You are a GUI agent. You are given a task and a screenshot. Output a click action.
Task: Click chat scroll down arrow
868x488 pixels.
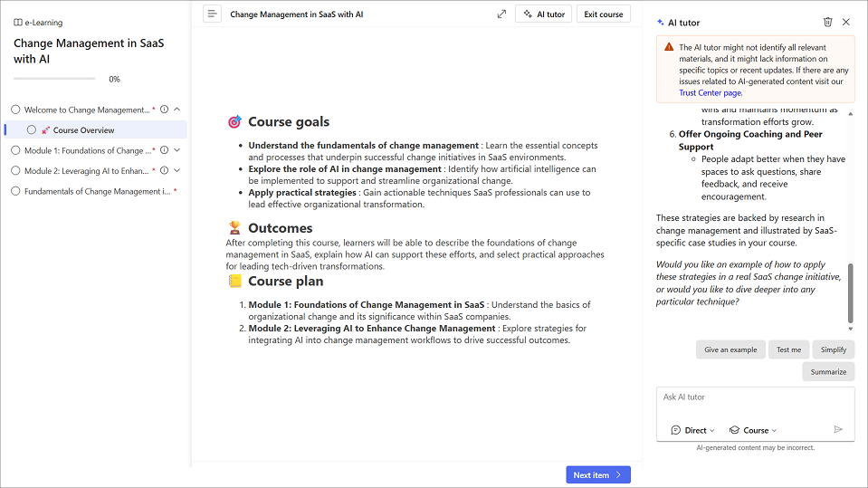850,329
